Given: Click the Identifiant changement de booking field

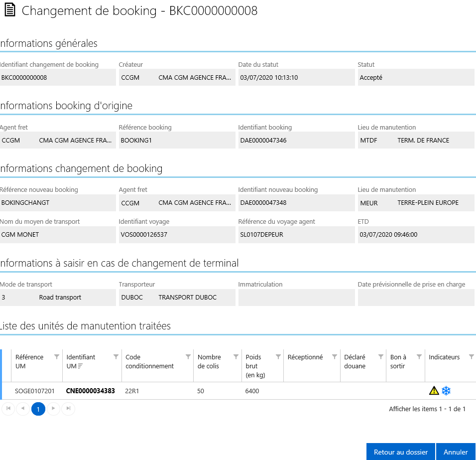Looking at the screenshot, I should tap(58, 77).
